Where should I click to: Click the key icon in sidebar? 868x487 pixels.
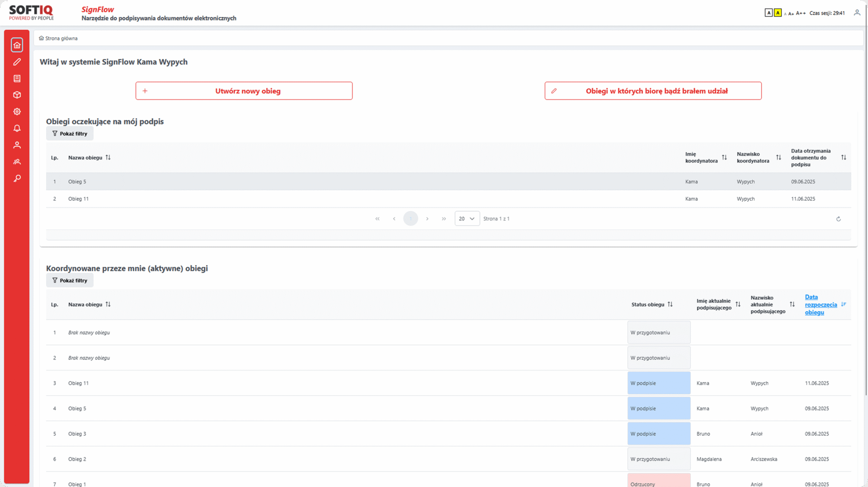17,178
